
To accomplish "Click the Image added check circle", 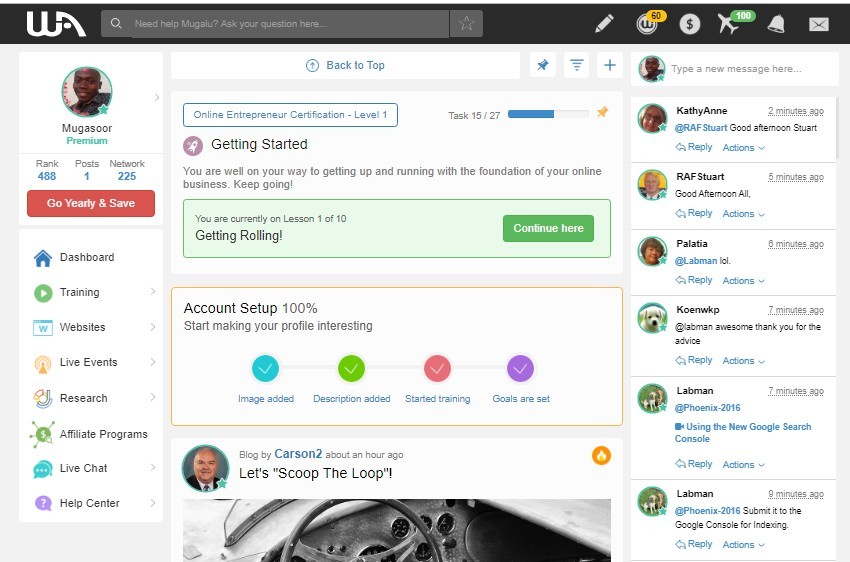I will click(266, 369).
